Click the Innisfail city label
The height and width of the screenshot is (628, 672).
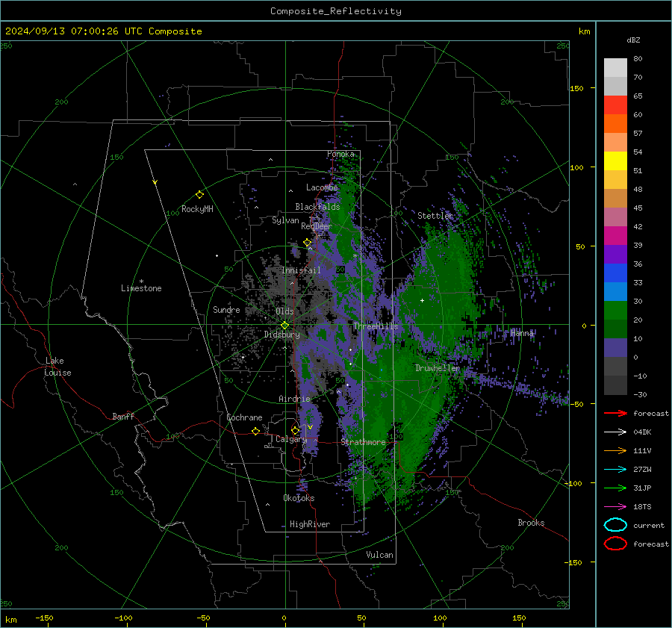pyautogui.click(x=301, y=270)
